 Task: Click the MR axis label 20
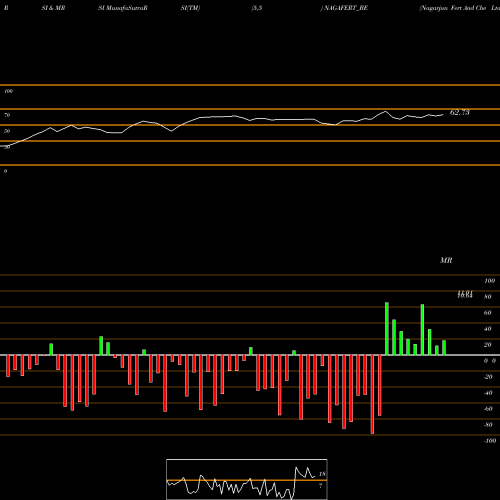488,345
